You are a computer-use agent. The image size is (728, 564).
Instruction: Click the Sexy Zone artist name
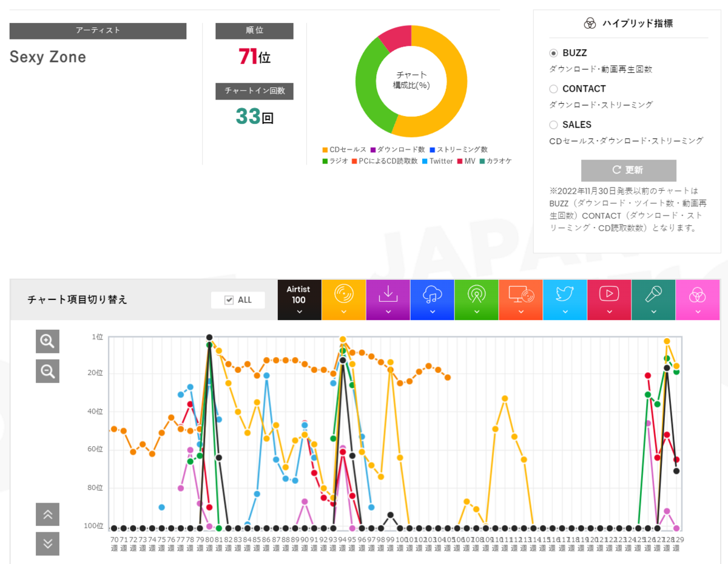pyautogui.click(x=48, y=57)
